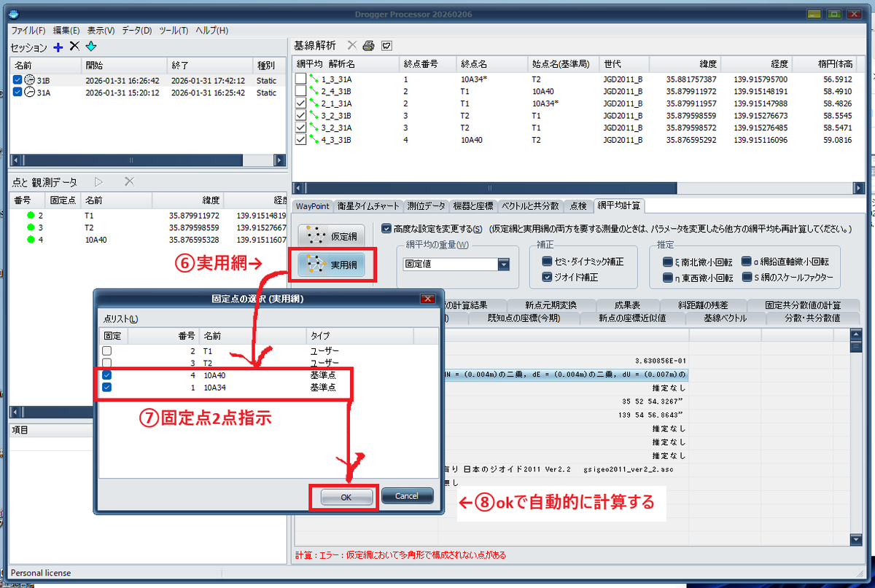This screenshot has width=875, height=588.
Task: Click the grey play icon in the points panel
Action: [99, 181]
